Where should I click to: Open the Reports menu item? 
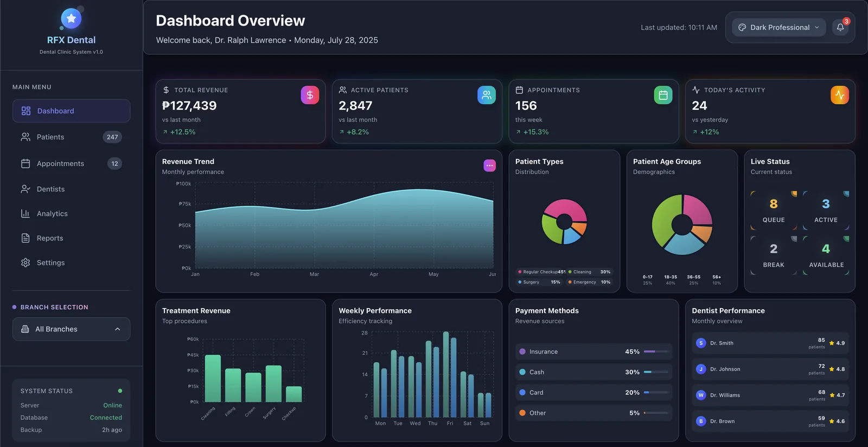71,238
